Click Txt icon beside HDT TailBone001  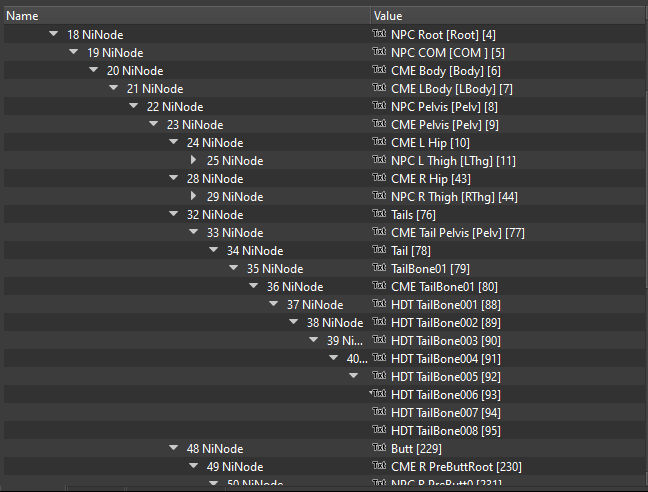coord(379,304)
